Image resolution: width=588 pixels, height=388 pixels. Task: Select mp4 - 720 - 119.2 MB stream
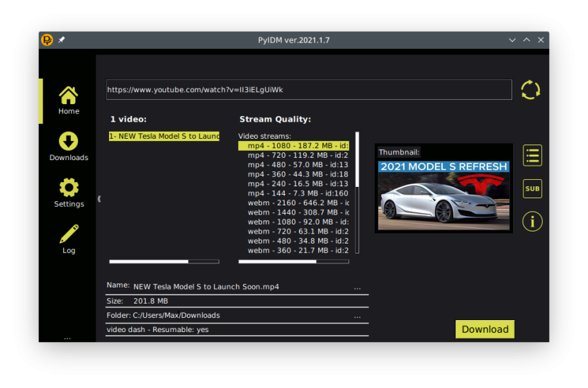(x=293, y=155)
